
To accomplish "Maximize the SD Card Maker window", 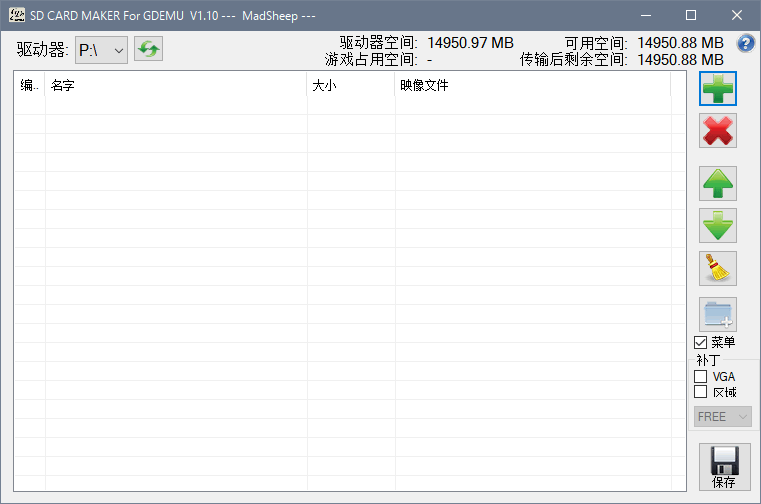I will [x=690, y=15].
